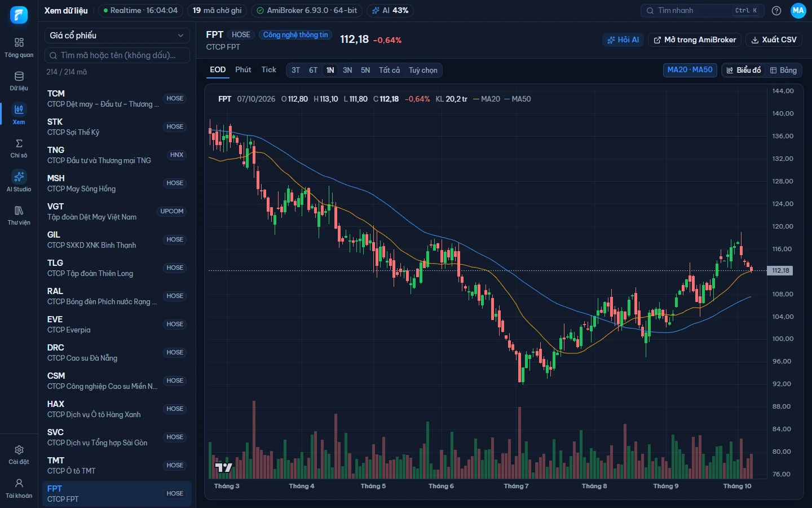Screen dimensions: 812x508
Task: Open the Chỉ số sigma section
Action: [x=19, y=148]
